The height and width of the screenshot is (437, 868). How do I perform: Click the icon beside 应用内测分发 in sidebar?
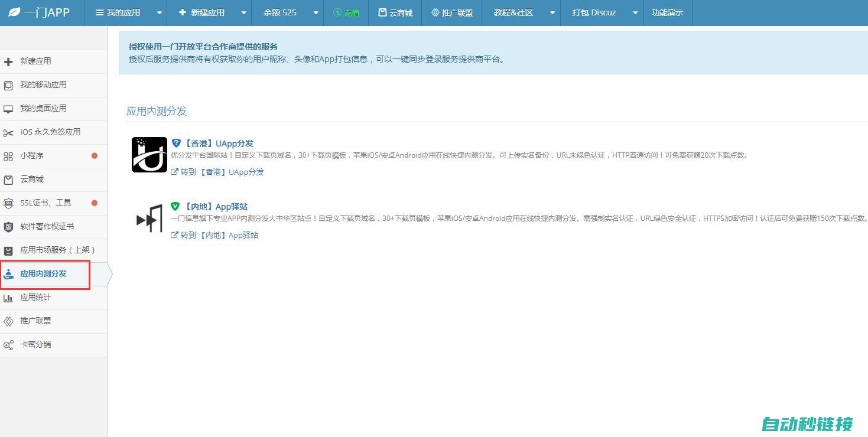[8, 274]
